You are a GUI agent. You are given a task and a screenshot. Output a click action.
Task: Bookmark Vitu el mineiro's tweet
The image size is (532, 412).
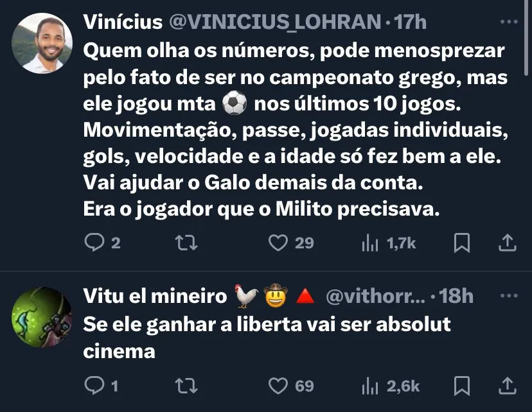(462, 386)
